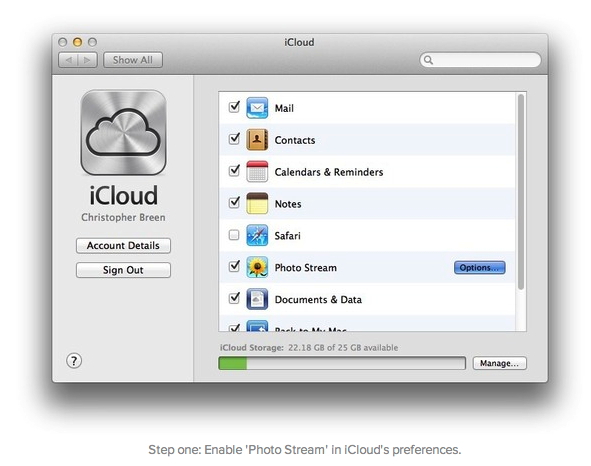591x466 pixels.
Task: Click the Documents & Data label
Action: tap(318, 299)
